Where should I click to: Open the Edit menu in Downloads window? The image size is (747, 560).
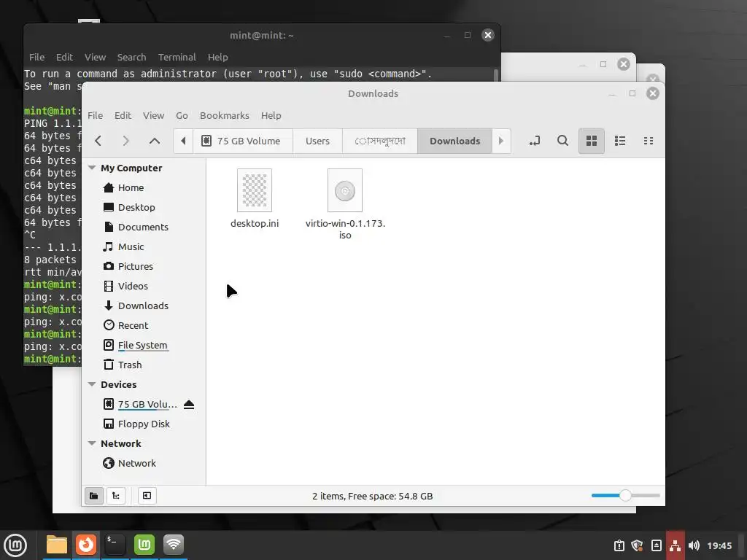coord(123,115)
